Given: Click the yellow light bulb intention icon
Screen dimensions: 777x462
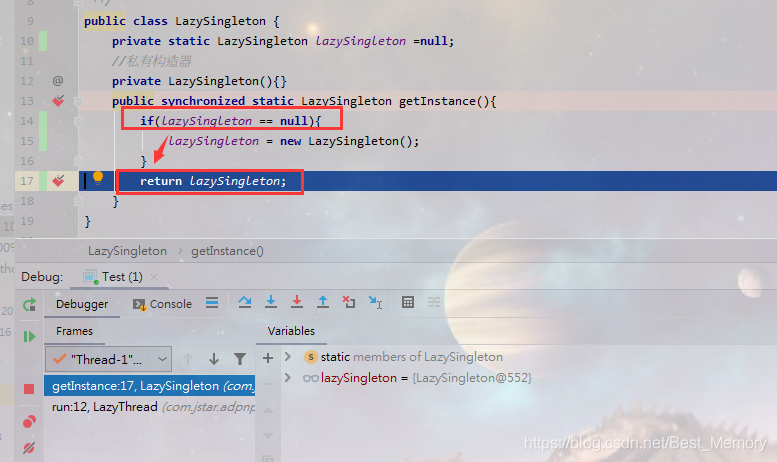Looking at the screenshot, I should [98, 178].
